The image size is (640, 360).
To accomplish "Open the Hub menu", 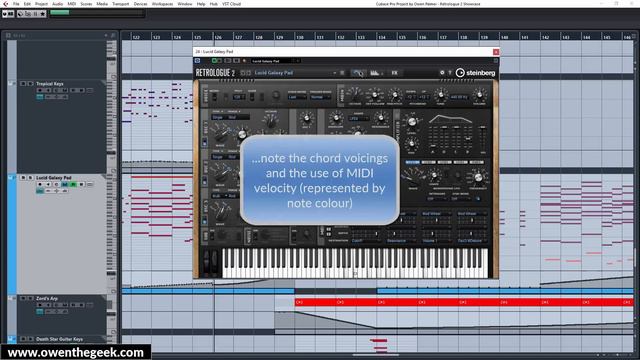I will pos(213,4).
